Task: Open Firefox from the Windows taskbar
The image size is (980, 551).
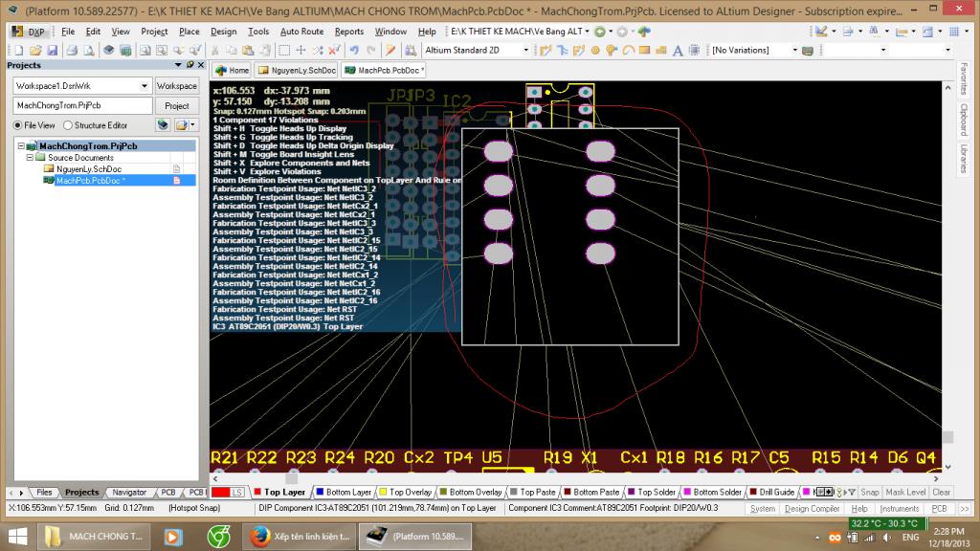Action: coord(259,536)
